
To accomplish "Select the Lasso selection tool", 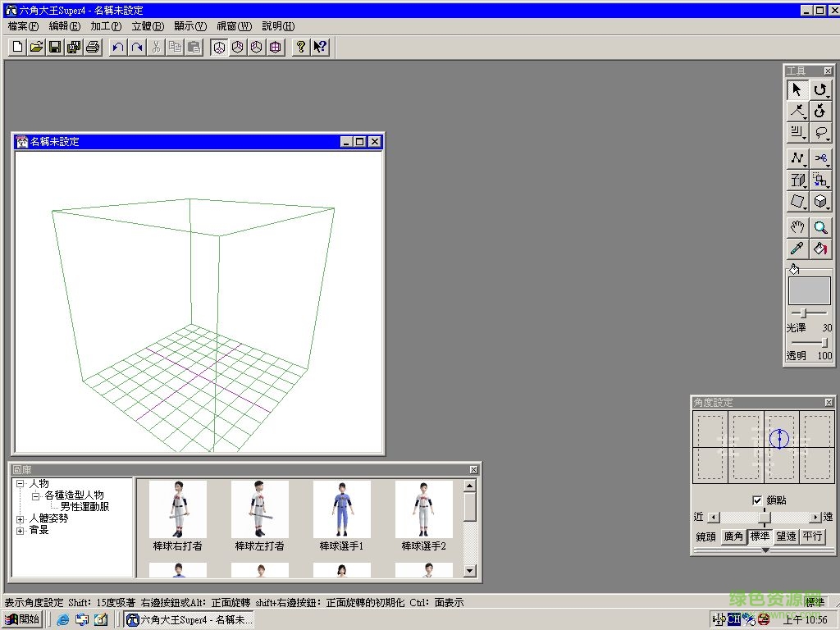I will [820, 133].
